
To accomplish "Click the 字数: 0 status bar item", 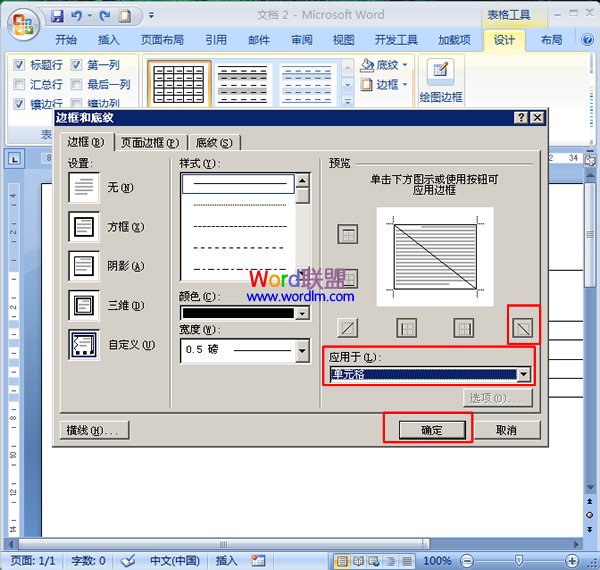I will pyautogui.click(x=88, y=561).
